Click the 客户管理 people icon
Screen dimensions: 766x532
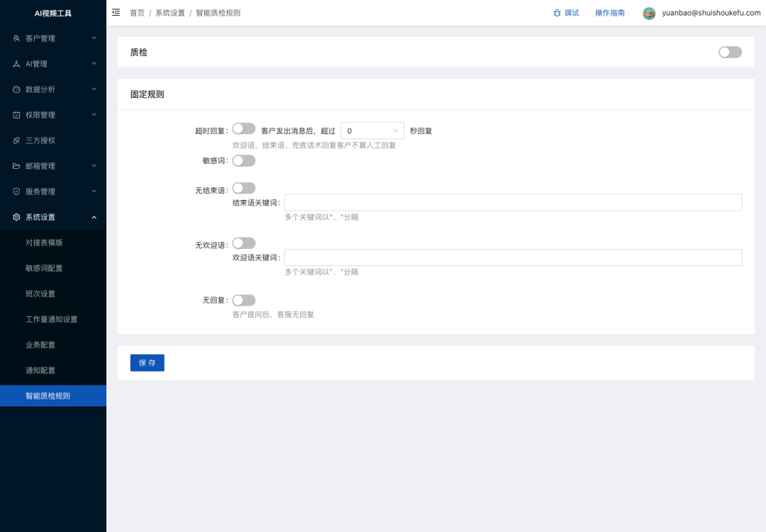[16, 38]
